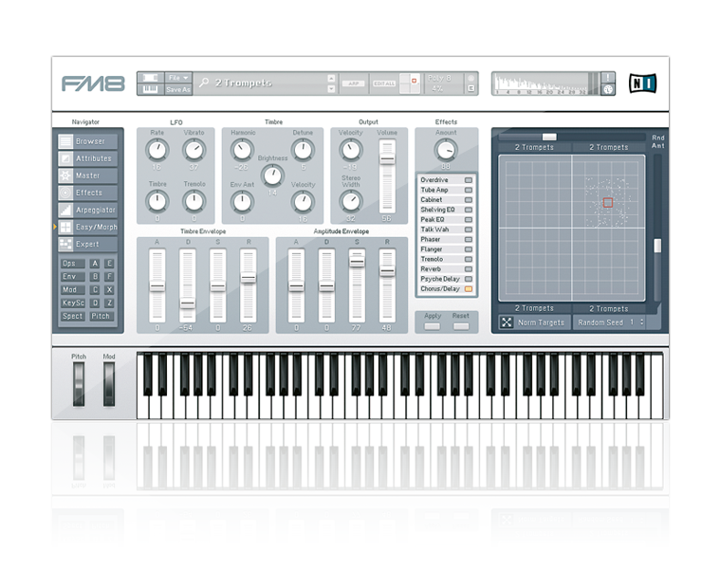Enable the Overdrive effect

(468, 179)
